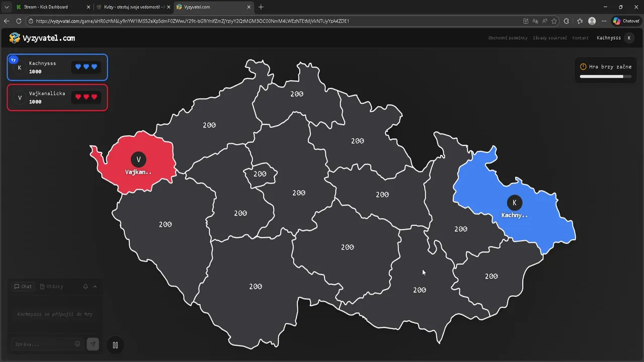Open the tab search dropdown arrow
The image size is (644, 362).
point(7,7)
